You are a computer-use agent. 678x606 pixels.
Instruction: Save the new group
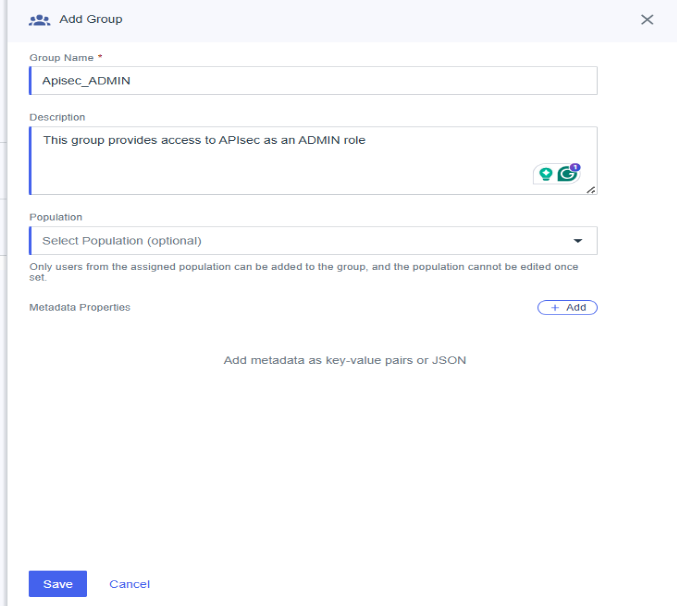coord(58,584)
